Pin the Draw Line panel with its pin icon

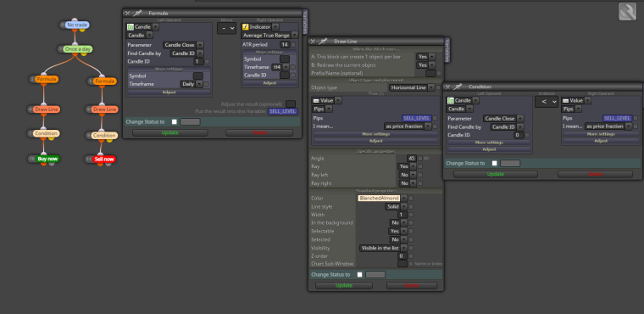click(x=324, y=41)
